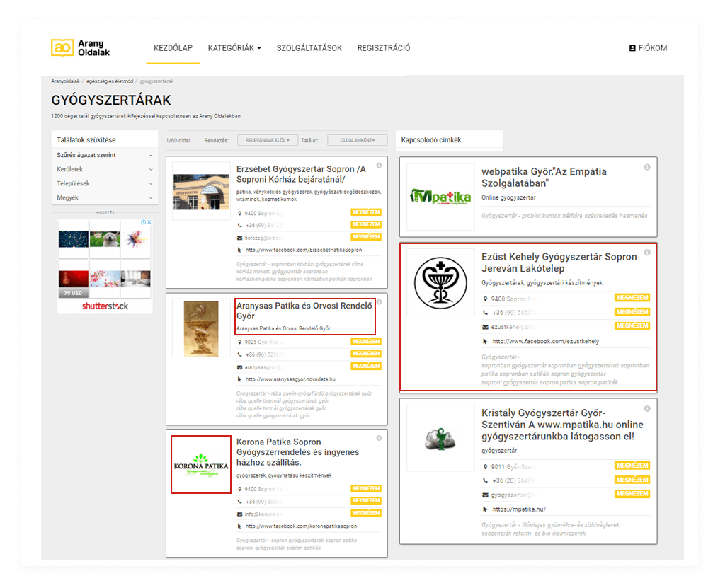Viewport: 713px width, 588px height.
Task: Open Korona Patika Sopron listing title
Action: 298,452
